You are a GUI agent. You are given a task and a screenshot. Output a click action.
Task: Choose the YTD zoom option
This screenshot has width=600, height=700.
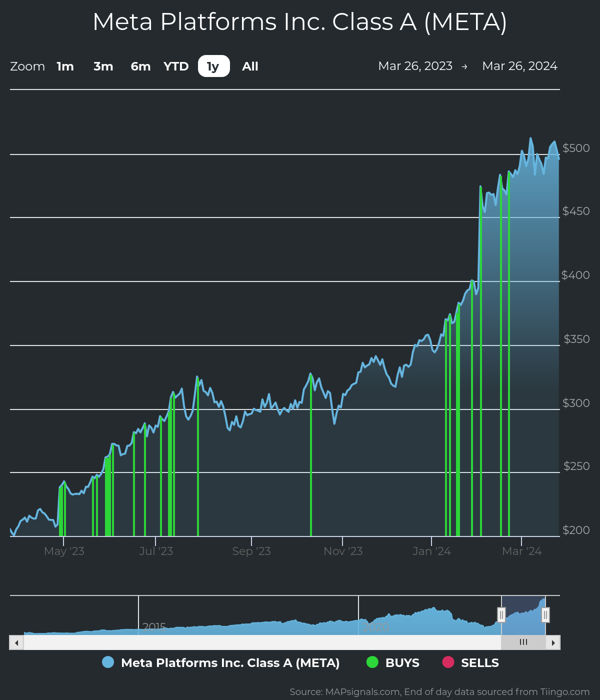pos(176,66)
